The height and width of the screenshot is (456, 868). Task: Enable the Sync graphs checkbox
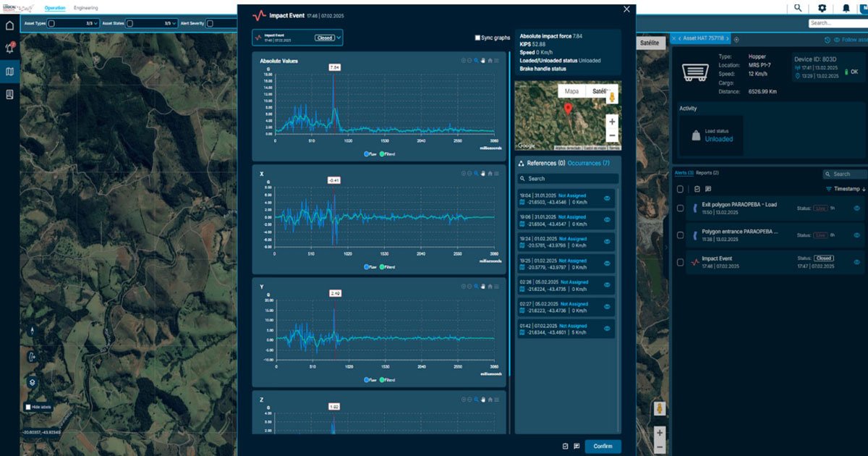[x=477, y=38]
